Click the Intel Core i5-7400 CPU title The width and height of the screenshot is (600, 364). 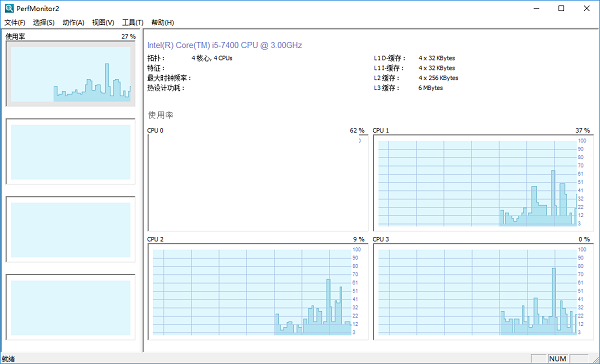[x=225, y=45]
